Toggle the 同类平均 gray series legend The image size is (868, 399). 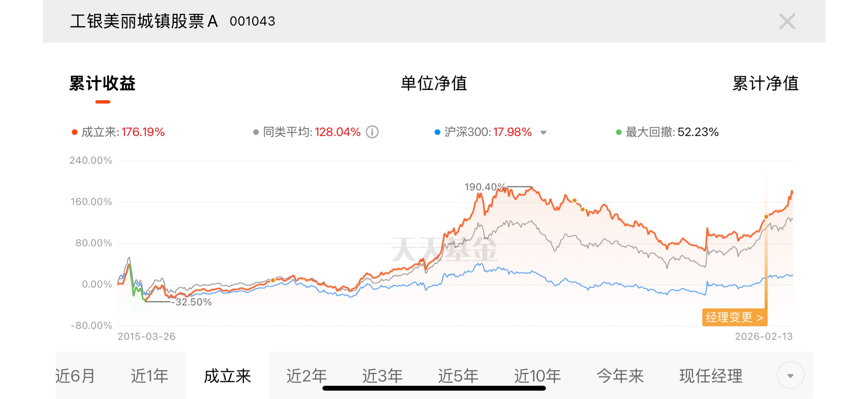(306, 132)
